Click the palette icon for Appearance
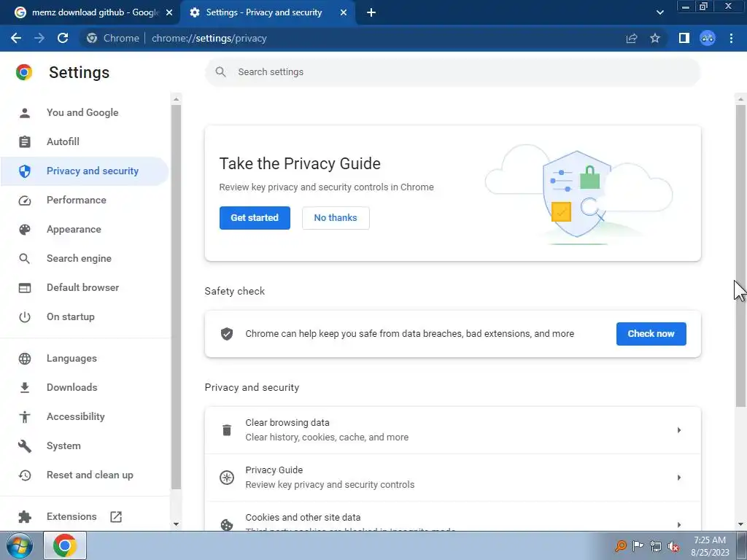Image resolution: width=747 pixels, height=560 pixels. click(25, 230)
